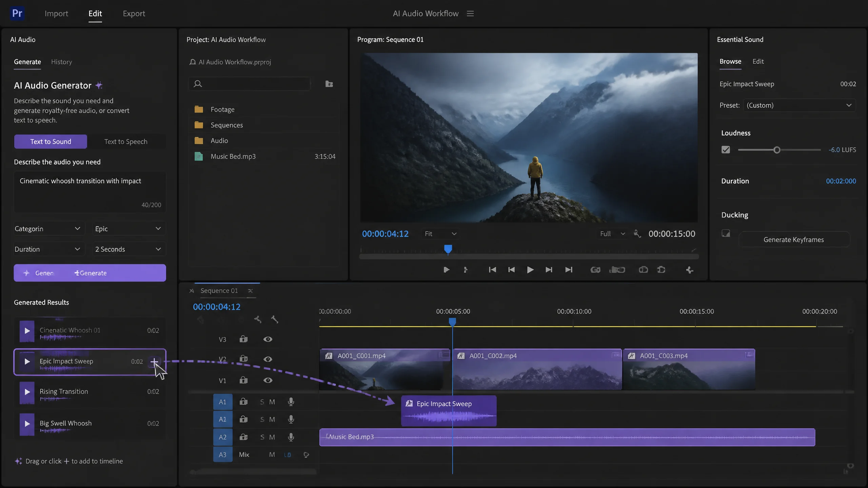868x488 pixels.
Task: Select the A001_C002.mp4 clip on timeline
Action: coord(537,369)
